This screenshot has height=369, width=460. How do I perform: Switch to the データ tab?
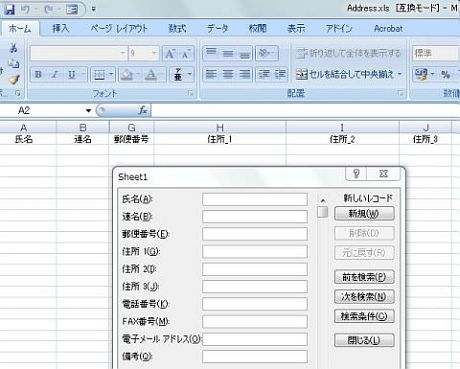click(218, 29)
